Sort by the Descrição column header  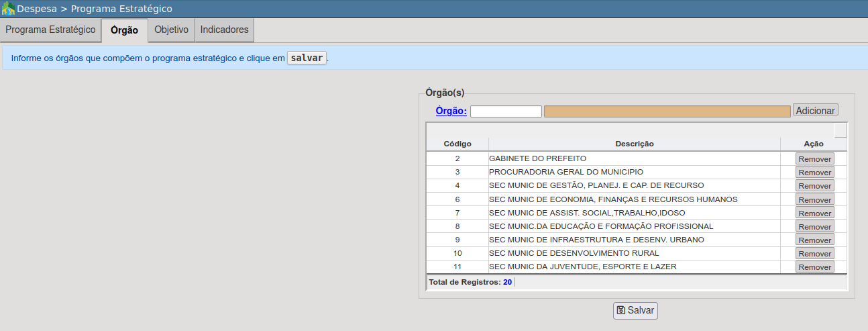point(634,144)
